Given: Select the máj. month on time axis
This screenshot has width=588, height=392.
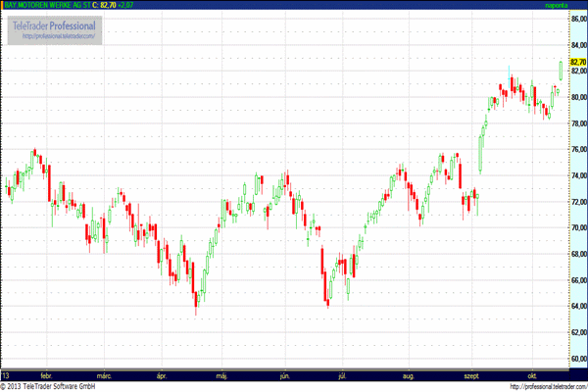Looking at the screenshot, I should (x=221, y=375).
